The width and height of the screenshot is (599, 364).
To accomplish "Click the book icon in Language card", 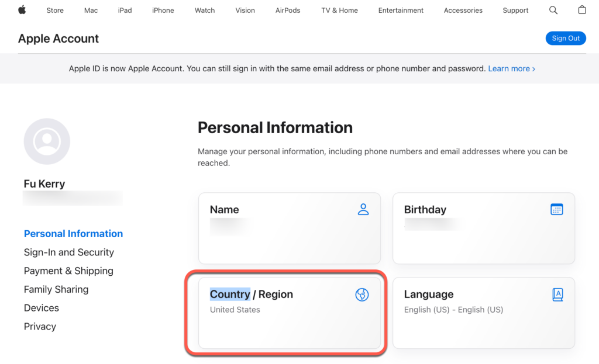I will (557, 294).
